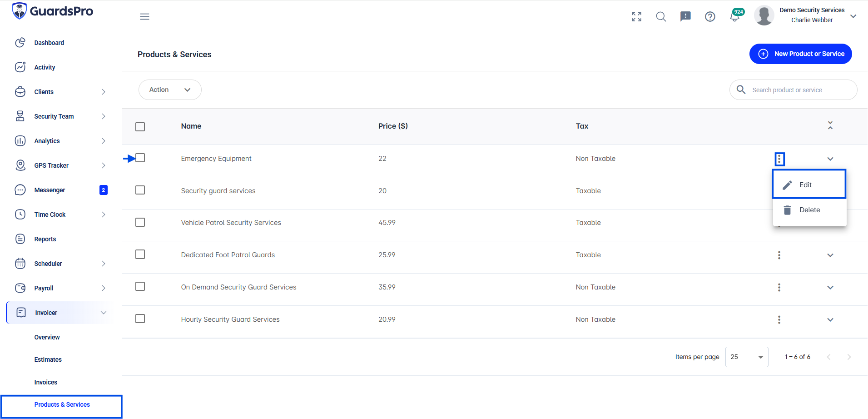Expand the On Demand Security Guard Services row
Screen dimensions: 868x419
[x=830, y=288]
